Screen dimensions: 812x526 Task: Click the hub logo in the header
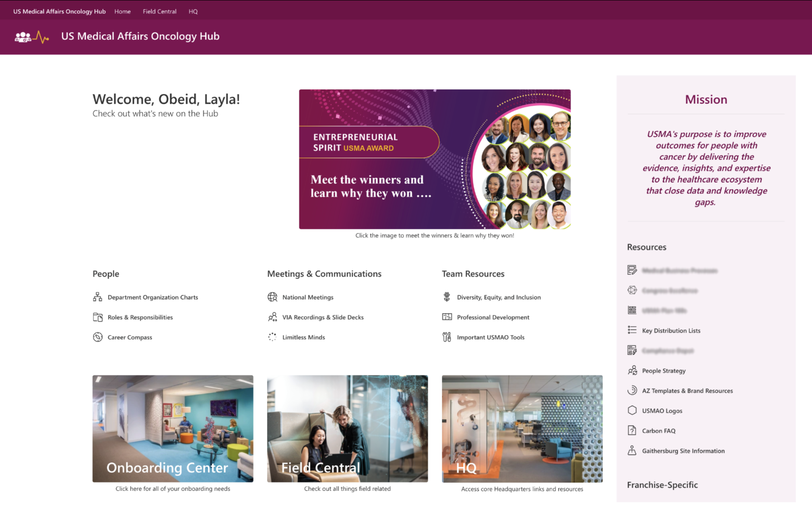[x=31, y=37]
